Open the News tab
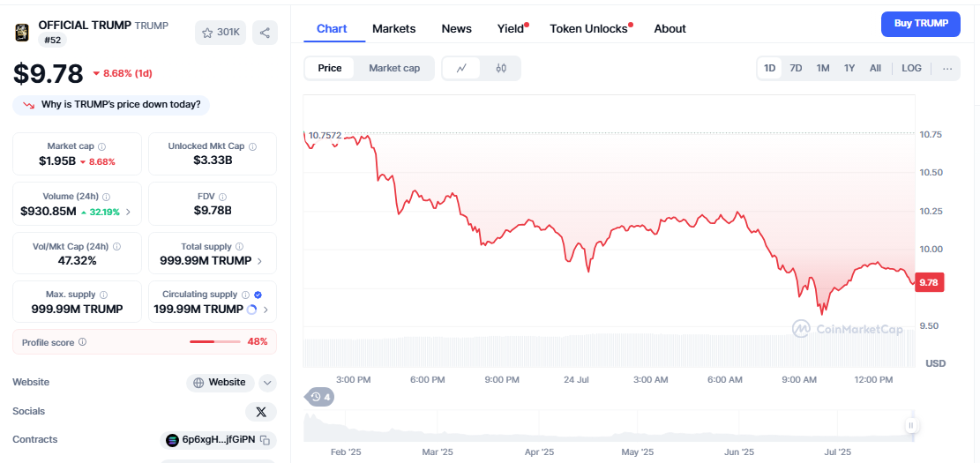 (456, 29)
